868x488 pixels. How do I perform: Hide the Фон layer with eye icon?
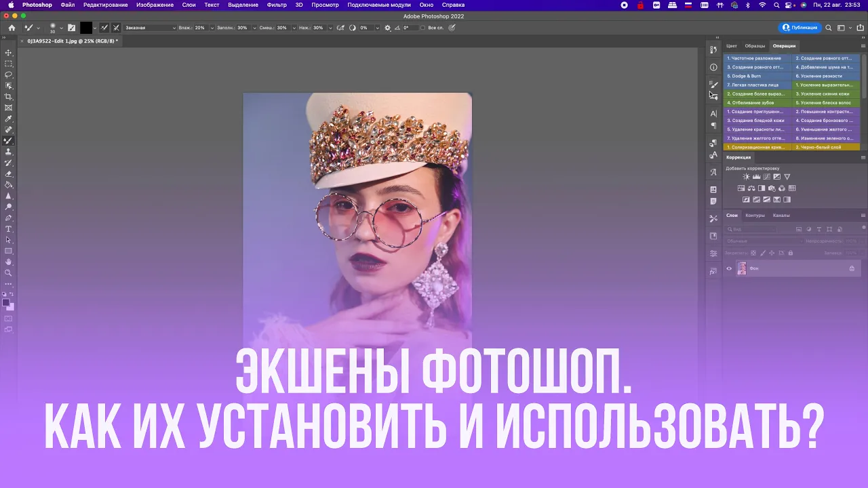(729, 268)
